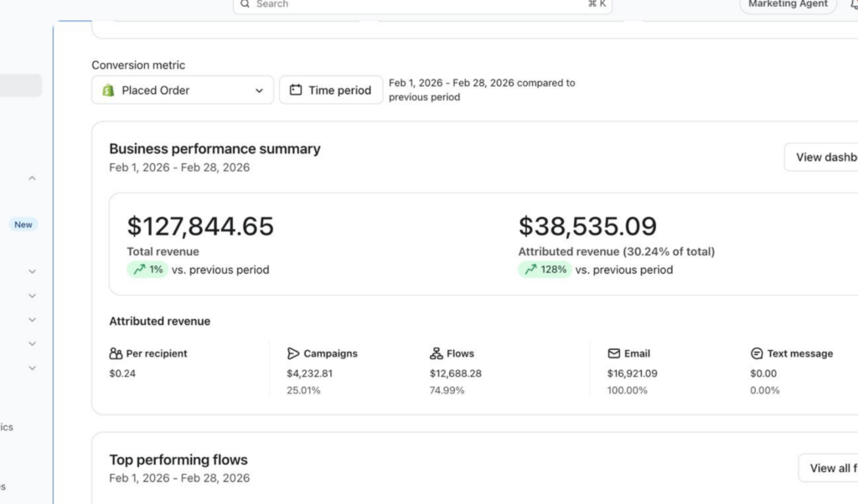This screenshot has height=504, width=858.
Task: Open the Marketing Agent button
Action: pos(787,4)
